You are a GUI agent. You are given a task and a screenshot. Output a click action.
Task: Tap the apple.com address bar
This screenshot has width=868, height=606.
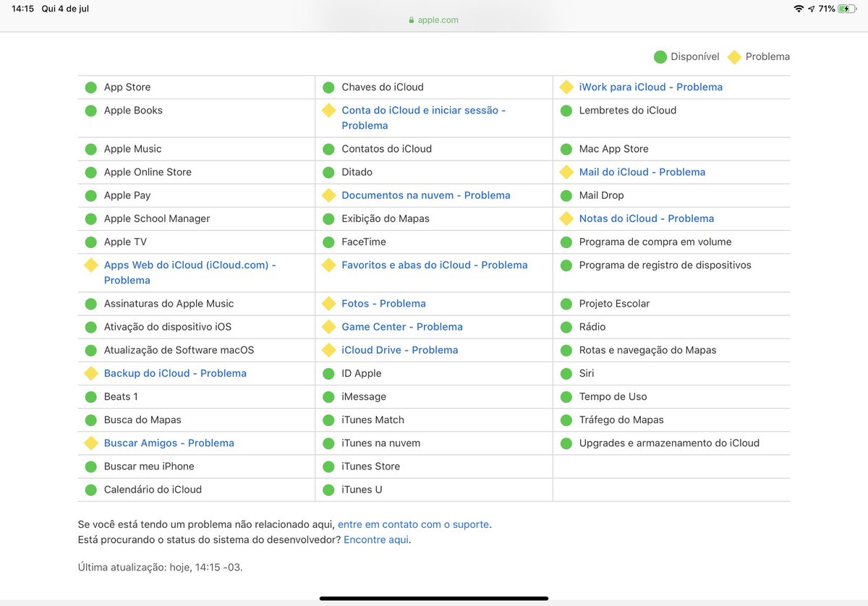pyautogui.click(x=434, y=20)
